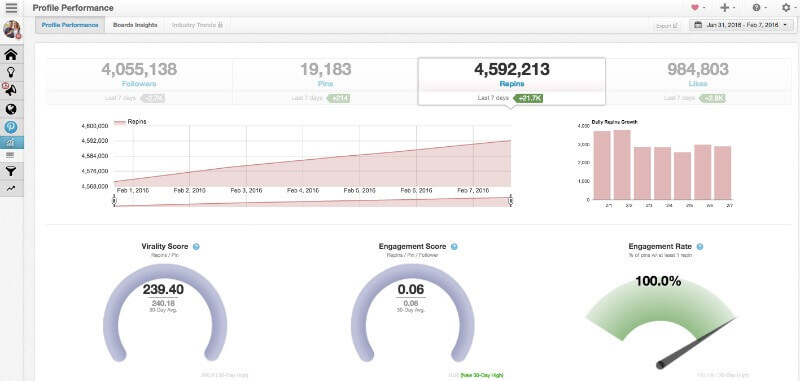Image resolution: width=800 pixels, height=381 pixels.
Task: Click the 984,803 likes count
Action: [698, 69]
